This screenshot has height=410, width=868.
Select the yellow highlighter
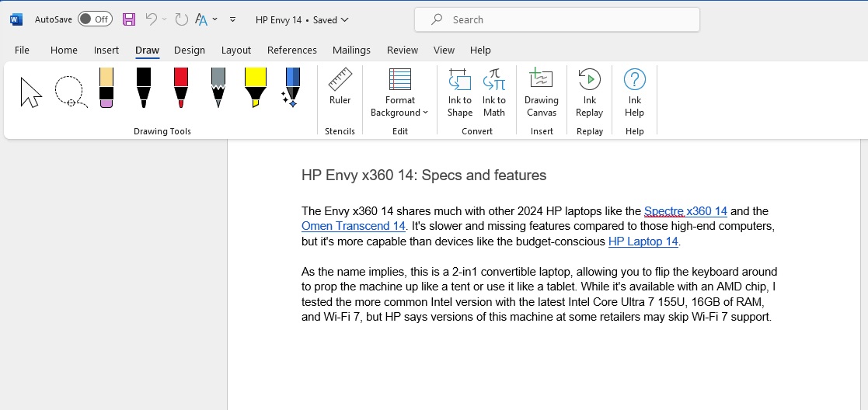[x=255, y=88]
